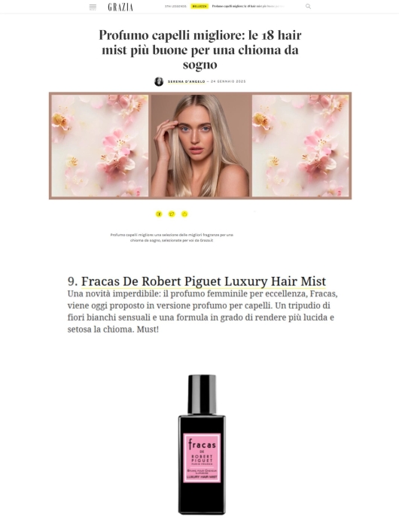
Task: Open the search magnifier icon
Action: click(x=308, y=7)
